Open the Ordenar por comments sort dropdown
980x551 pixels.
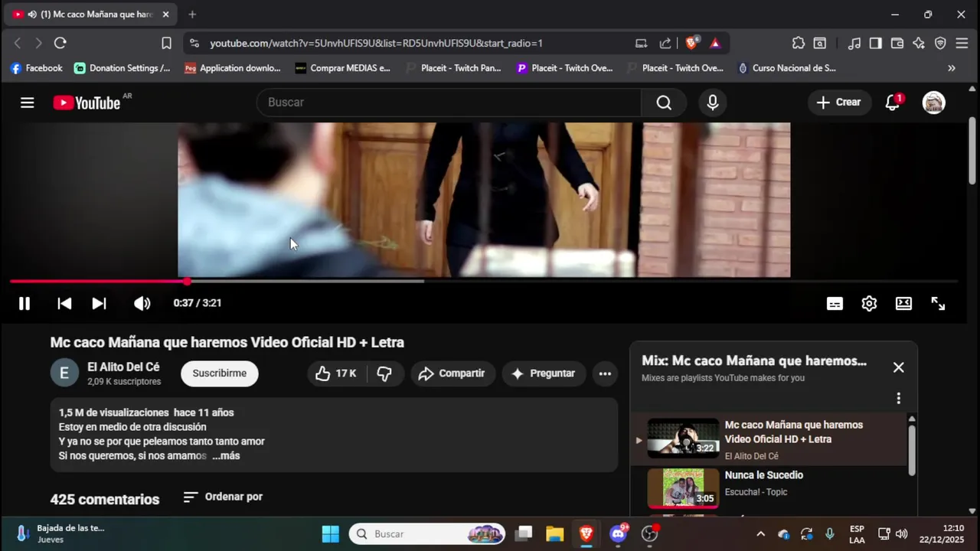pyautogui.click(x=223, y=497)
